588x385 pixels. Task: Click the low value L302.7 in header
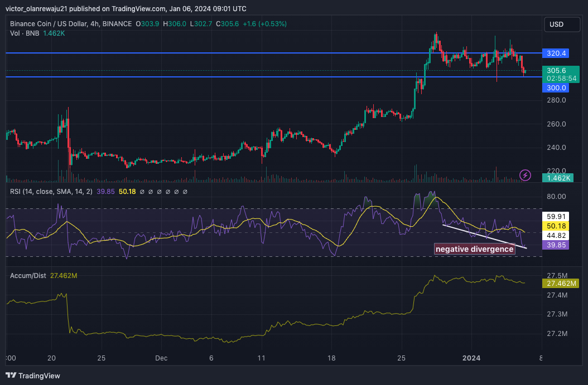click(201, 24)
